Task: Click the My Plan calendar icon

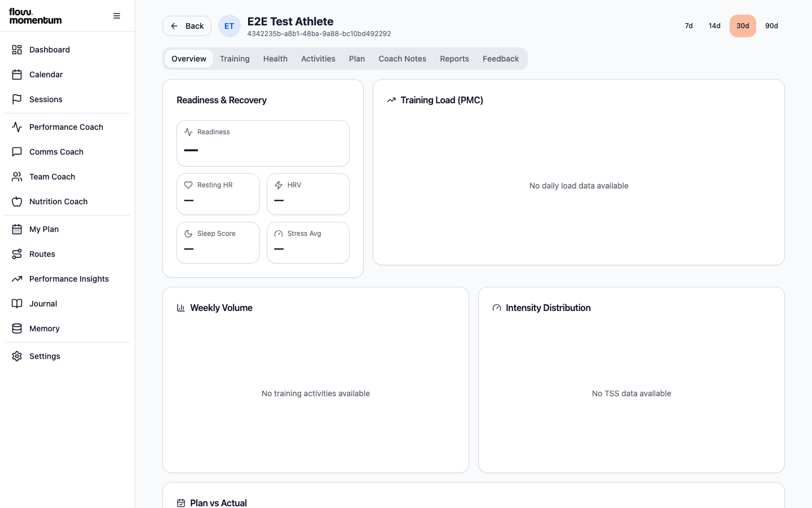Action: tap(17, 229)
